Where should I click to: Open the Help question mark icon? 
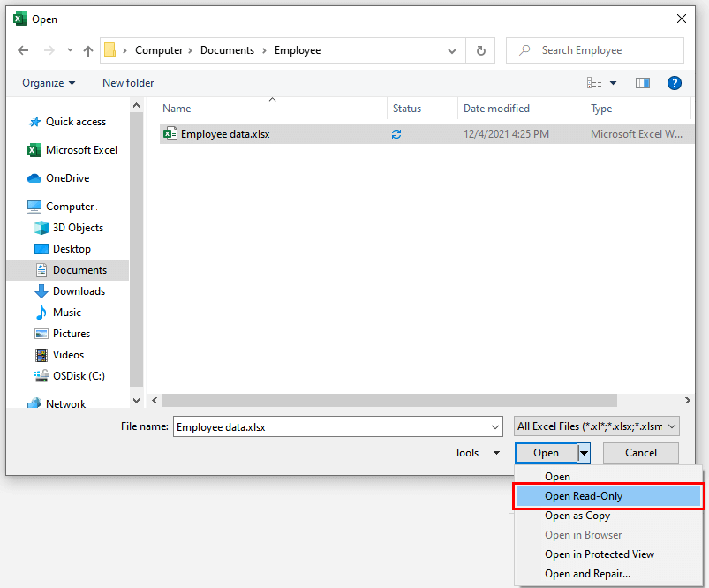pyautogui.click(x=674, y=82)
